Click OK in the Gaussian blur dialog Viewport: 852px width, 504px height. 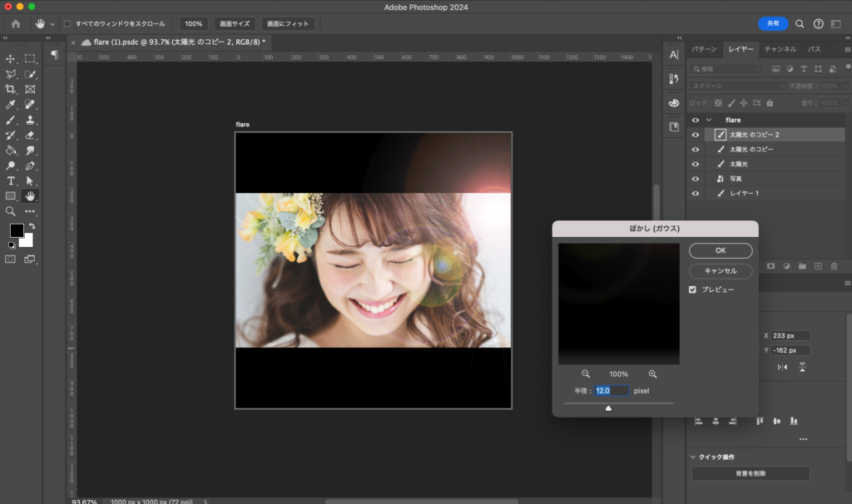tap(720, 250)
